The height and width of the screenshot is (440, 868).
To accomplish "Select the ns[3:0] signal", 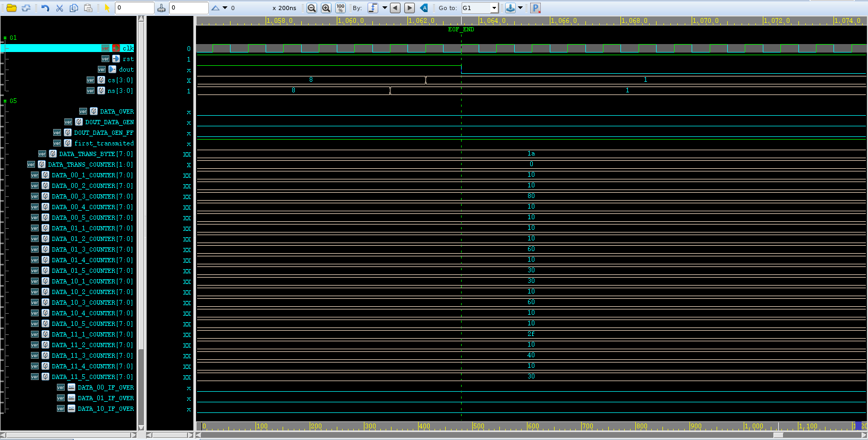I will click(x=121, y=91).
